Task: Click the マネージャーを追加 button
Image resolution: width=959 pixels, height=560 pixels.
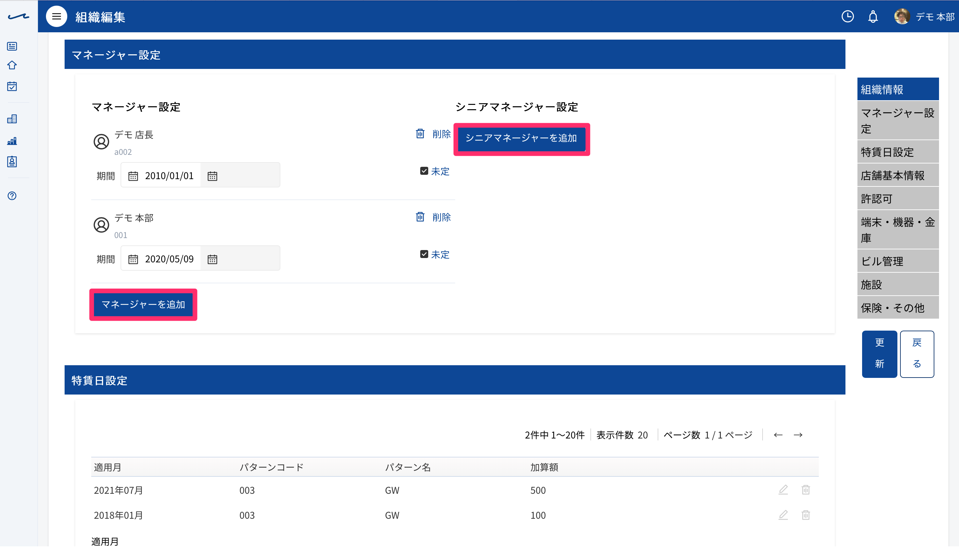Action: click(143, 305)
